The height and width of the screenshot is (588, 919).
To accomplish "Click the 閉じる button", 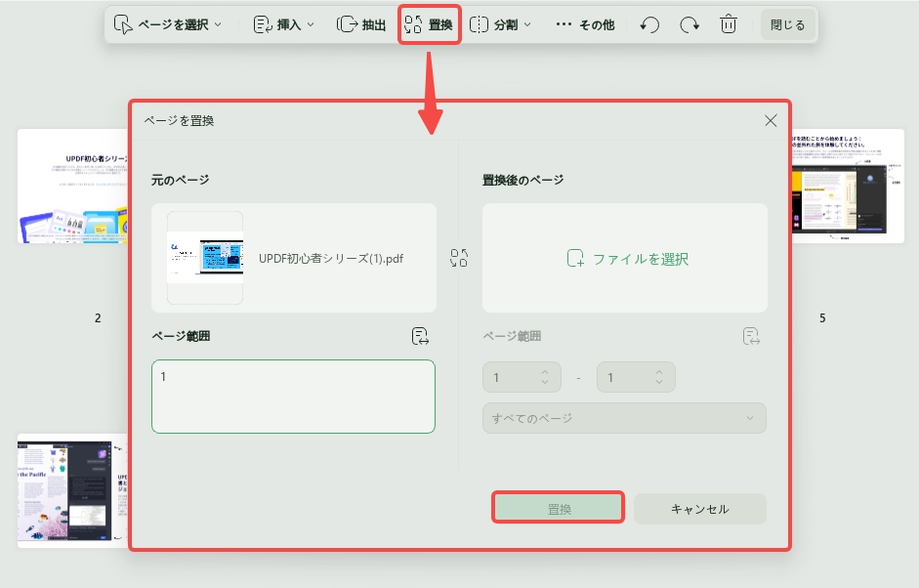I will (788, 24).
